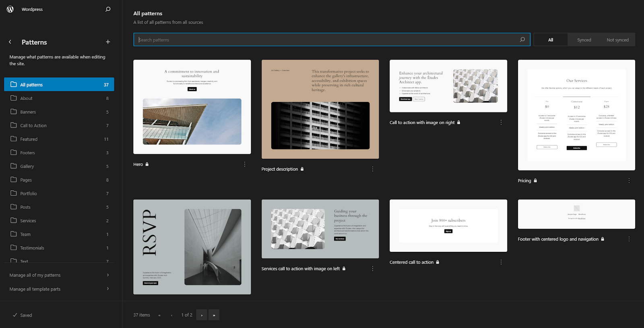This screenshot has height=328, width=644.
Task: Select the All sync filter
Action: [551, 39]
